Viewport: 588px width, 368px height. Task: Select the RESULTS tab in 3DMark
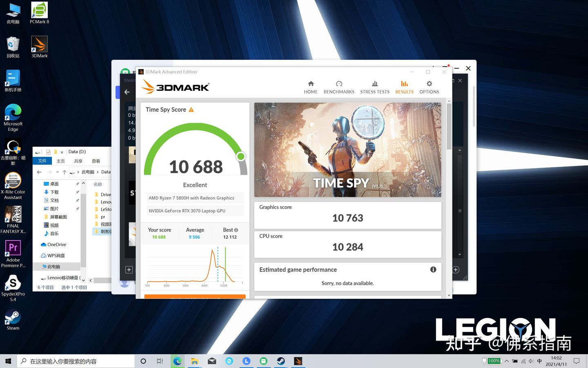point(404,87)
